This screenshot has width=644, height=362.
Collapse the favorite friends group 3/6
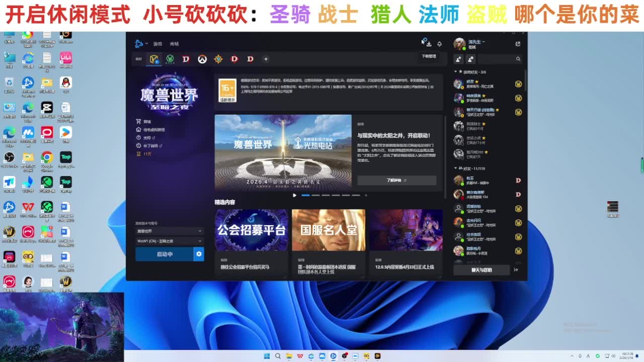[455, 72]
